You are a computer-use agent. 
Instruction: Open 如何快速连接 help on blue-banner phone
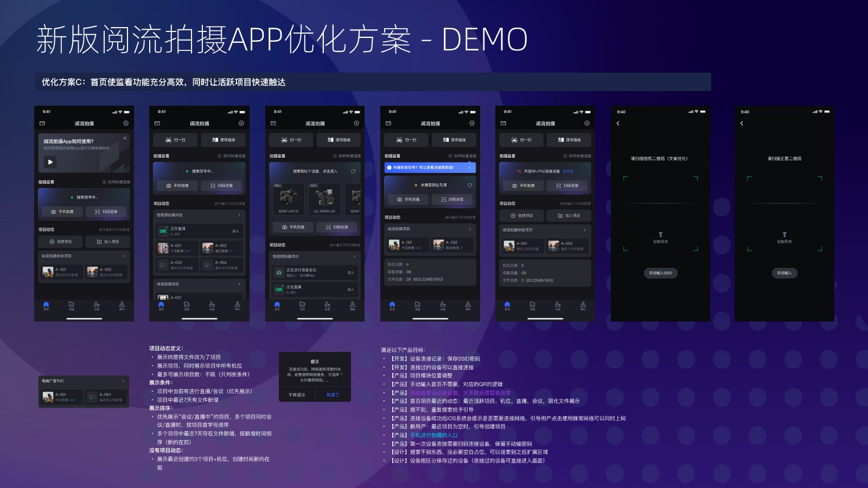point(462,156)
